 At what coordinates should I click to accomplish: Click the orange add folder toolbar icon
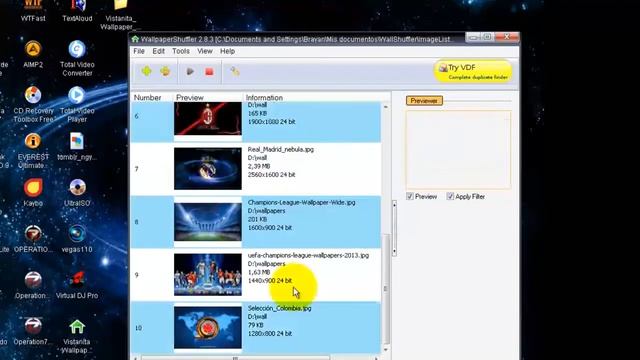tap(165, 71)
